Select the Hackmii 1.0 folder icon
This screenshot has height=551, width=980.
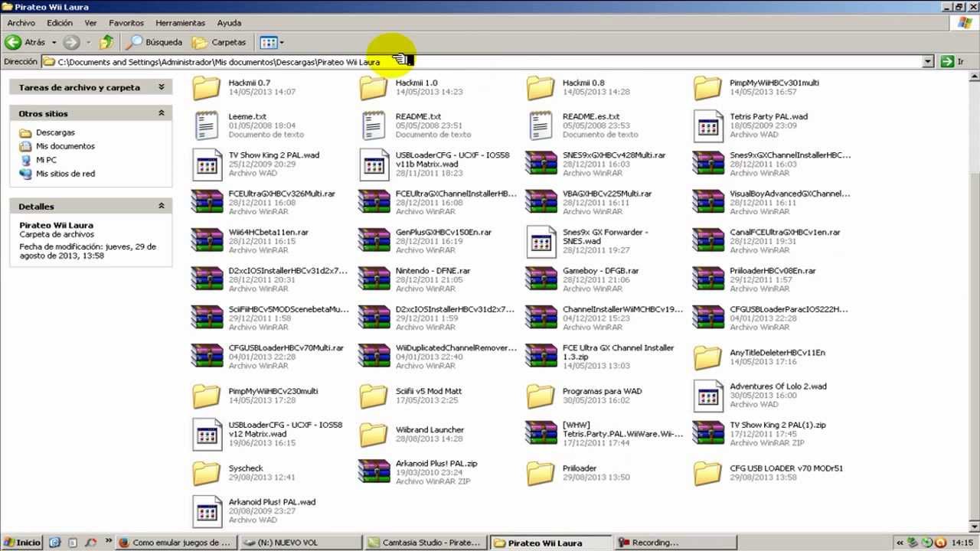tap(374, 87)
